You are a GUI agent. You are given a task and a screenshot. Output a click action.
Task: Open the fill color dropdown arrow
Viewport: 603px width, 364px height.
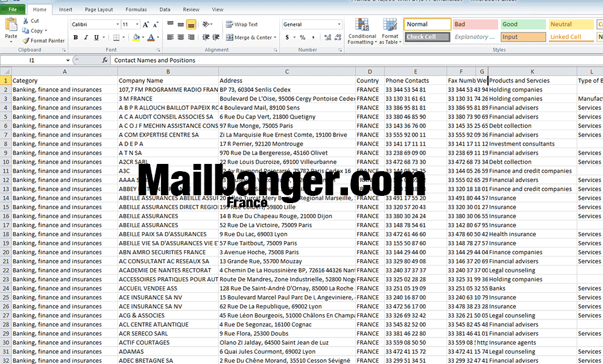point(143,37)
